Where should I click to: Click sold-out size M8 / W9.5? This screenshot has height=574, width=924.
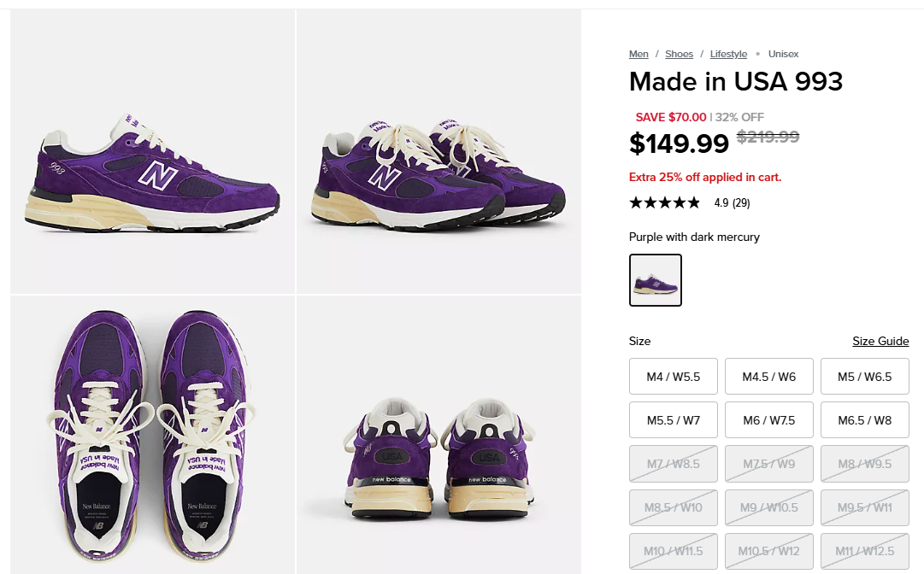(865, 464)
